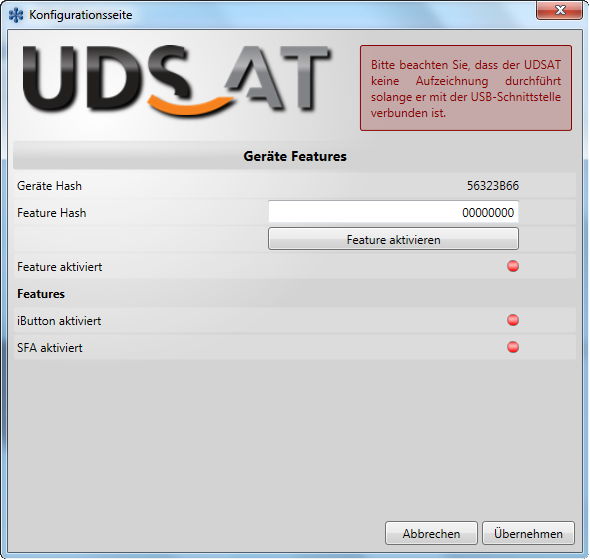Focus the Feature Hash input field
590x560 pixels.
pyautogui.click(x=393, y=212)
